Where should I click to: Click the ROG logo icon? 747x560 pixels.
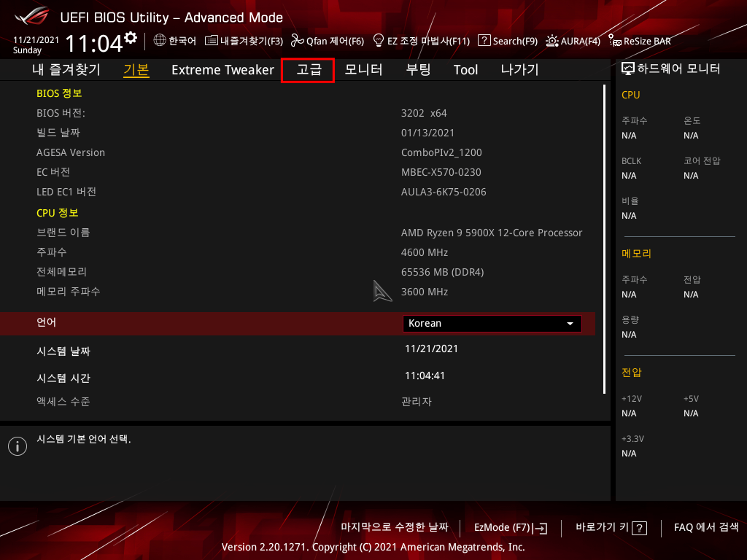pyautogui.click(x=31, y=16)
